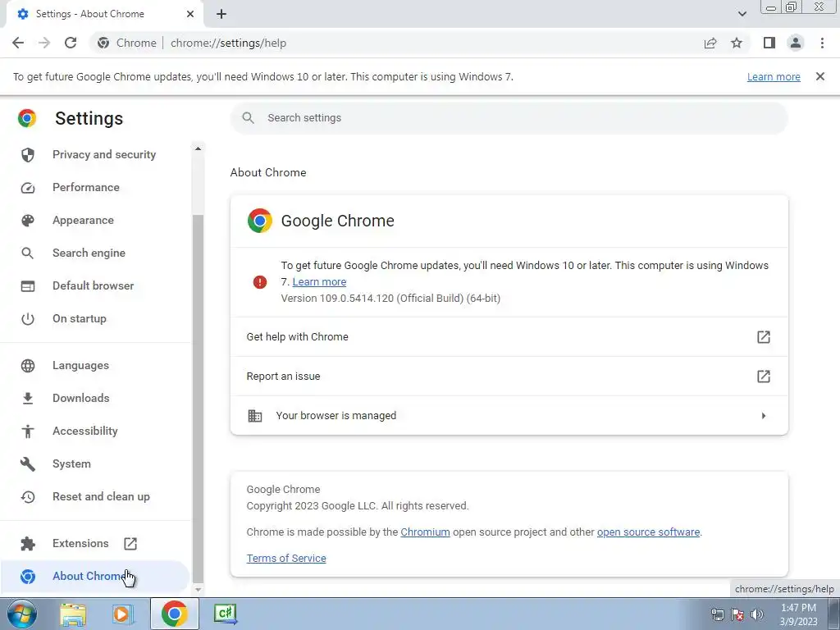Click the volume speaker icon in system tray

pos(757,614)
